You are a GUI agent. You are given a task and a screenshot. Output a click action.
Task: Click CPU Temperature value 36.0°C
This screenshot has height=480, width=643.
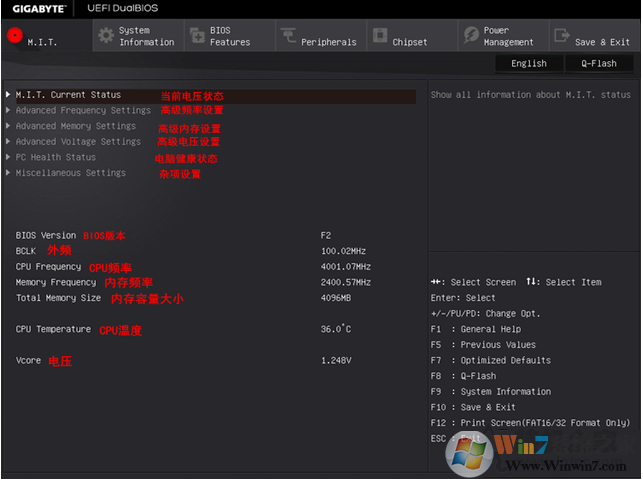tap(336, 329)
